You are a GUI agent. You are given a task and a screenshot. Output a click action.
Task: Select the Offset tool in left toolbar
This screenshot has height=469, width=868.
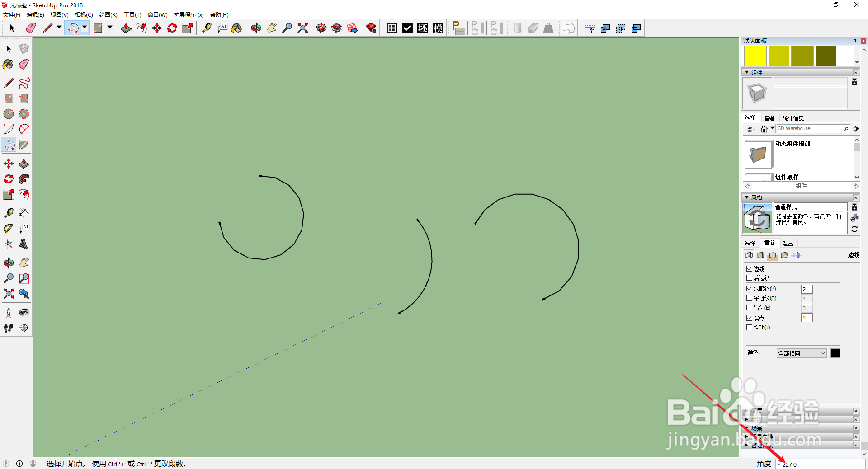[x=24, y=194]
